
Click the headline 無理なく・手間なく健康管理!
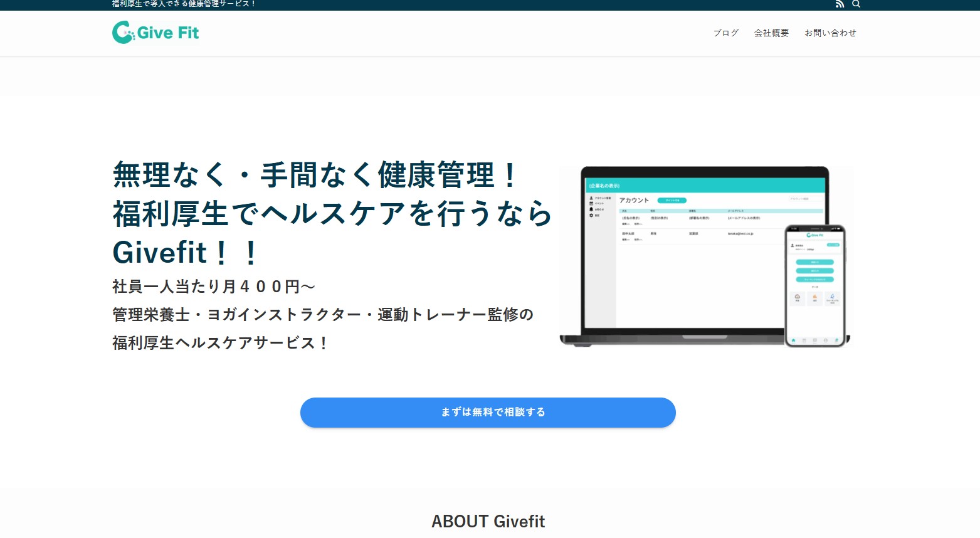pyautogui.click(x=315, y=175)
